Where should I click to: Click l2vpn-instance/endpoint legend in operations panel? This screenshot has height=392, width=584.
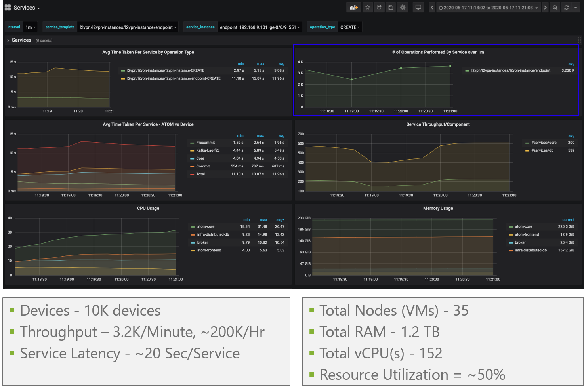coord(511,70)
